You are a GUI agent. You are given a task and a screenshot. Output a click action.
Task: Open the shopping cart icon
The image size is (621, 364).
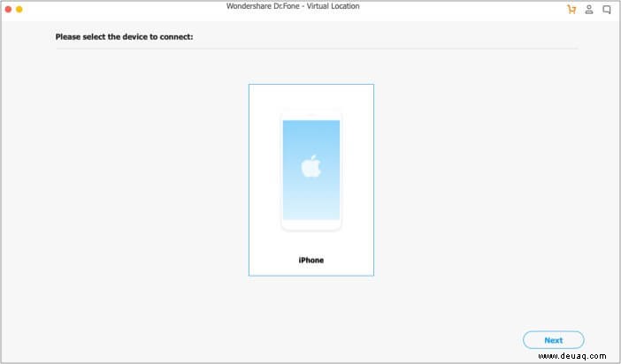click(x=571, y=10)
